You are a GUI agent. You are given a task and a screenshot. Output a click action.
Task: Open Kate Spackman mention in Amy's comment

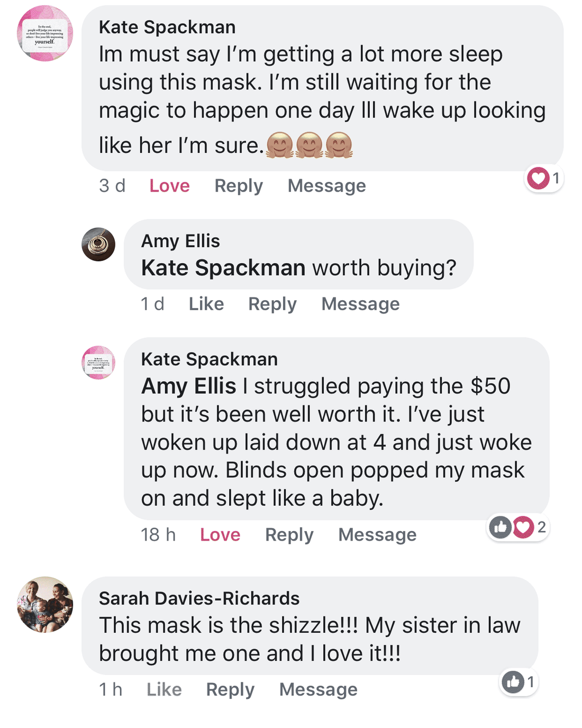pyautogui.click(x=223, y=268)
